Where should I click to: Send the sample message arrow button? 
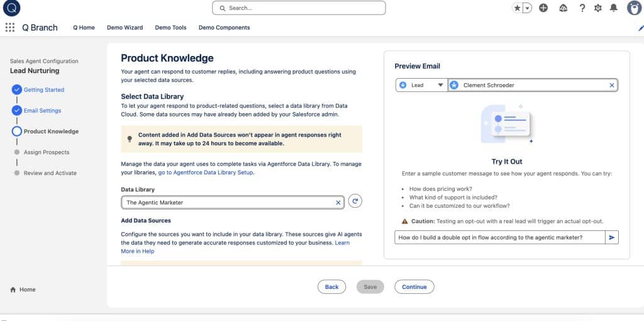click(611, 237)
